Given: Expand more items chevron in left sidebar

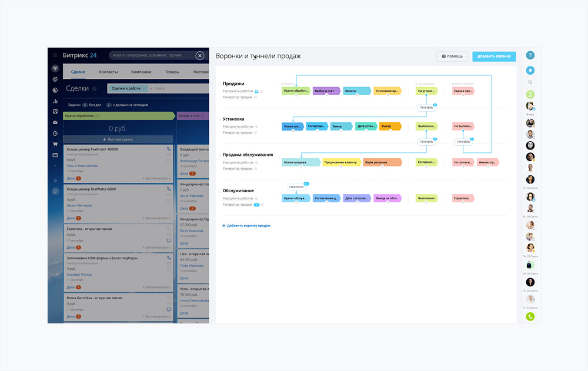Looking at the screenshot, I should point(55,166).
